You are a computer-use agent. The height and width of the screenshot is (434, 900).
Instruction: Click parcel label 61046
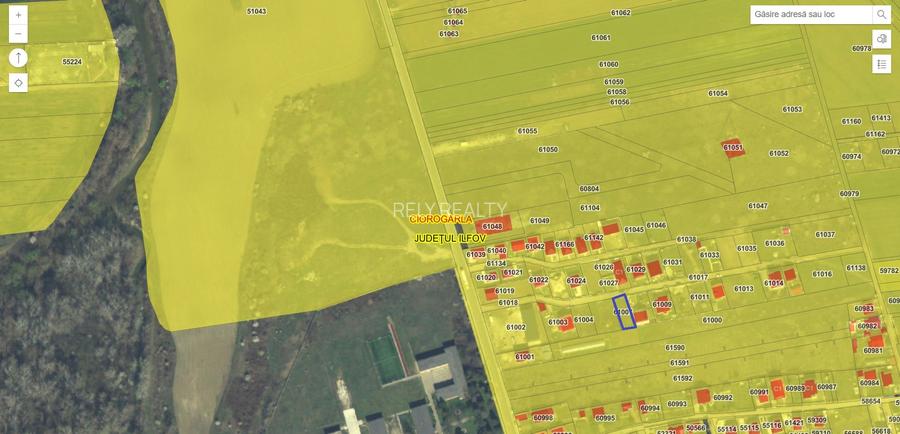point(656,225)
